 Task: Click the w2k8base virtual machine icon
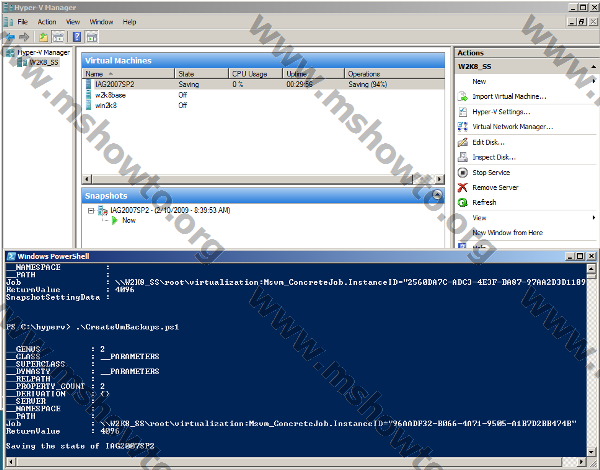pos(88,95)
